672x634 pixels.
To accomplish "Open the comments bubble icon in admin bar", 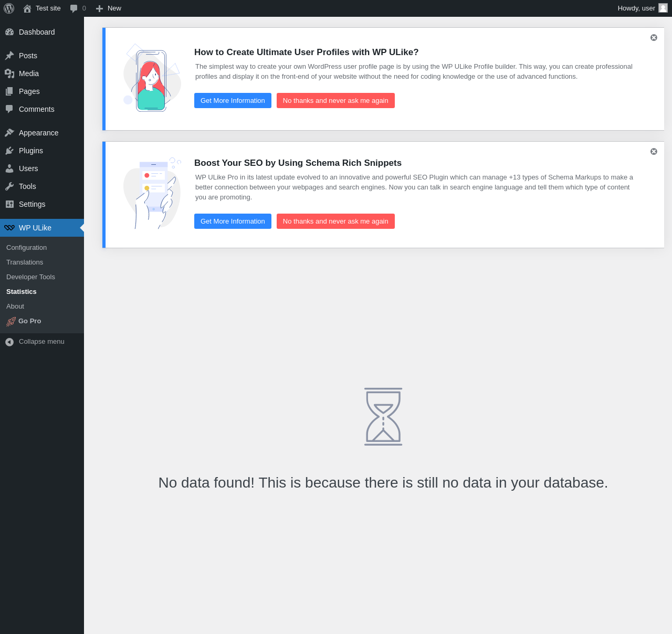I will [74, 8].
